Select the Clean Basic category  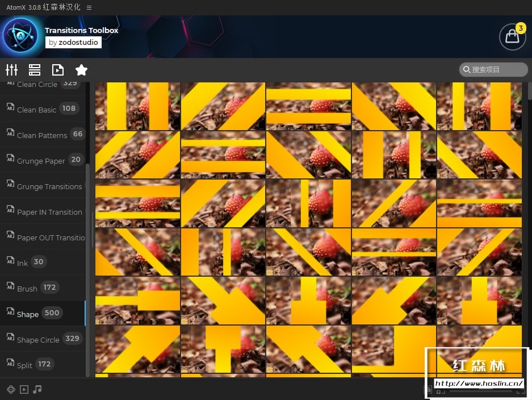click(x=43, y=109)
